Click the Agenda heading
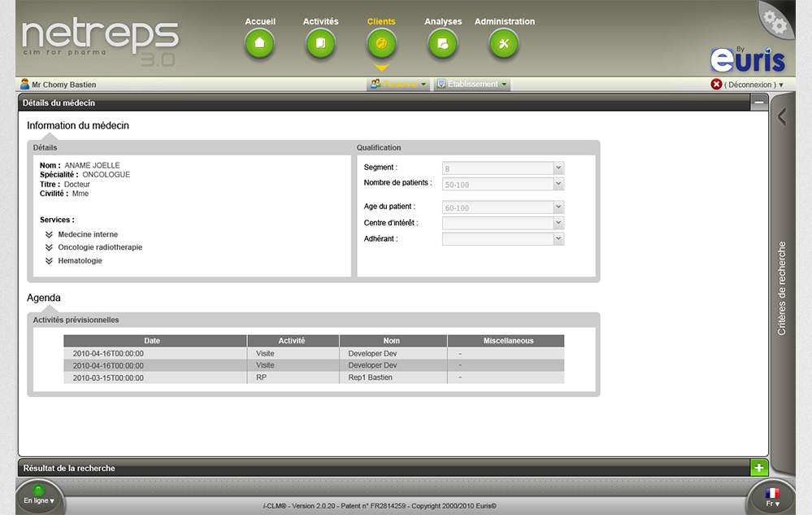 (44, 298)
